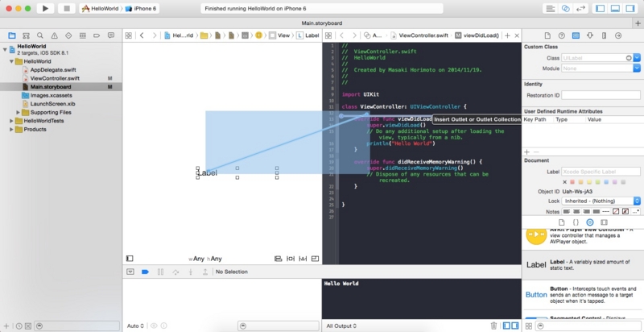Show the Code Snippet library
The image size is (644, 332).
coord(576,222)
